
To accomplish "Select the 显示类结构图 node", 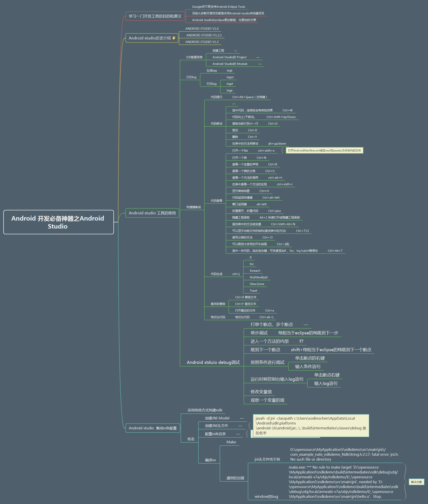I will (x=241, y=191).
